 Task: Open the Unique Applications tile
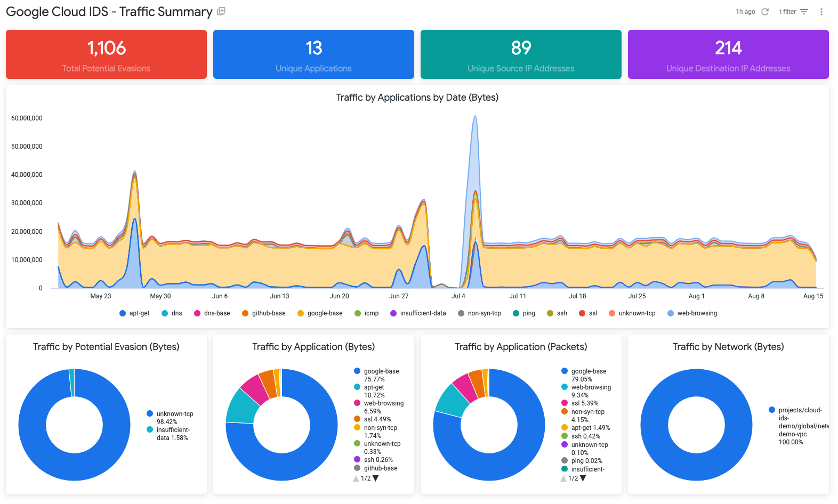(x=313, y=54)
